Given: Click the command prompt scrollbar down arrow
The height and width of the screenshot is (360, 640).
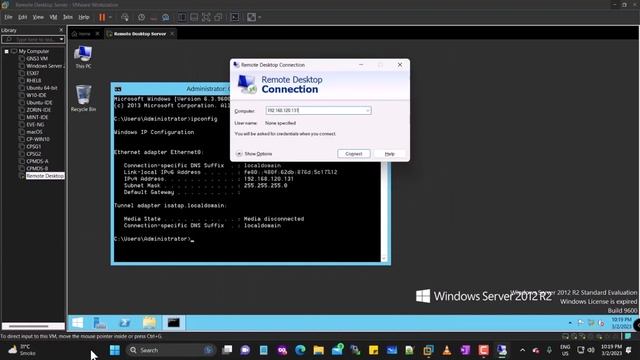Looking at the screenshot, I should pos(383,259).
